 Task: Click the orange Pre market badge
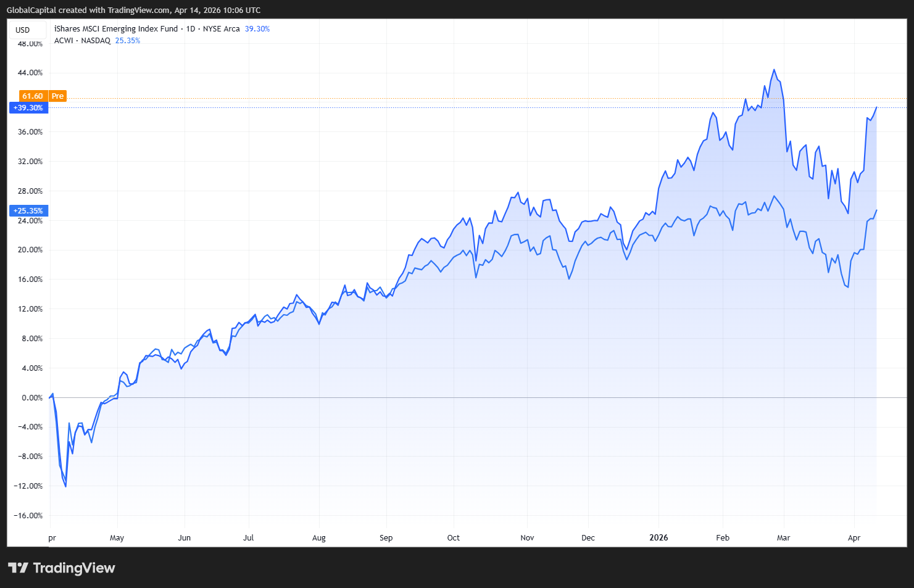(57, 96)
